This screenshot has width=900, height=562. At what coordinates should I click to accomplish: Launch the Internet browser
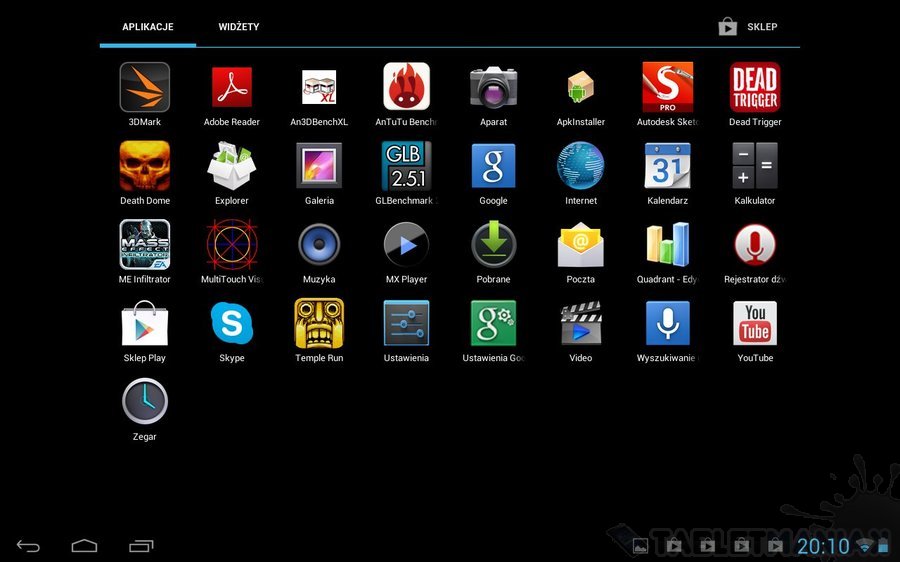[580, 166]
